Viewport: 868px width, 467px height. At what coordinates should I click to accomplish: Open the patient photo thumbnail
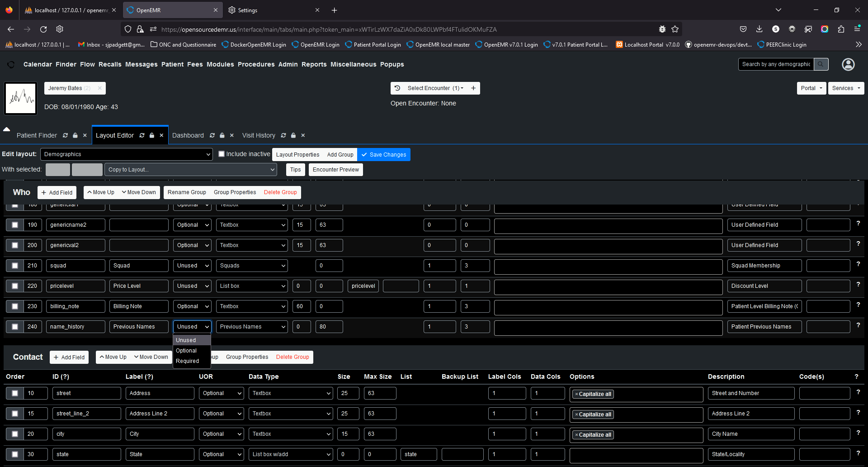tap(20, 98)
